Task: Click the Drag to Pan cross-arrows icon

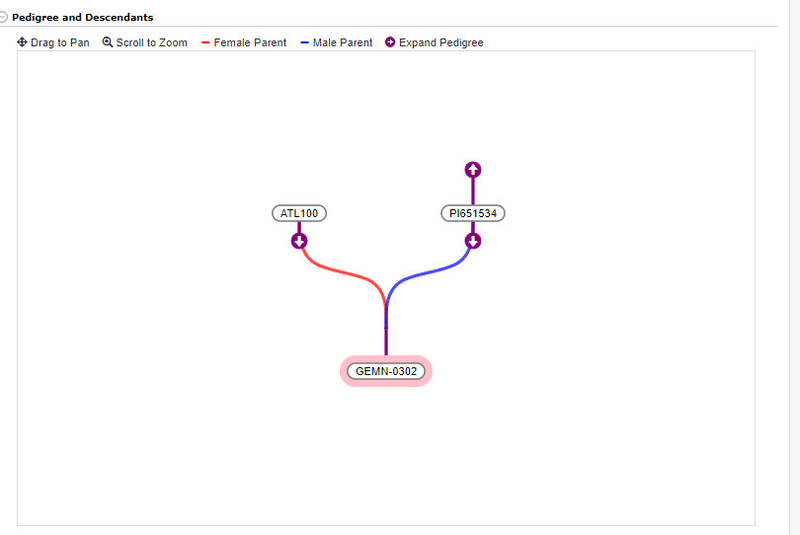Action: click(22, 43)
